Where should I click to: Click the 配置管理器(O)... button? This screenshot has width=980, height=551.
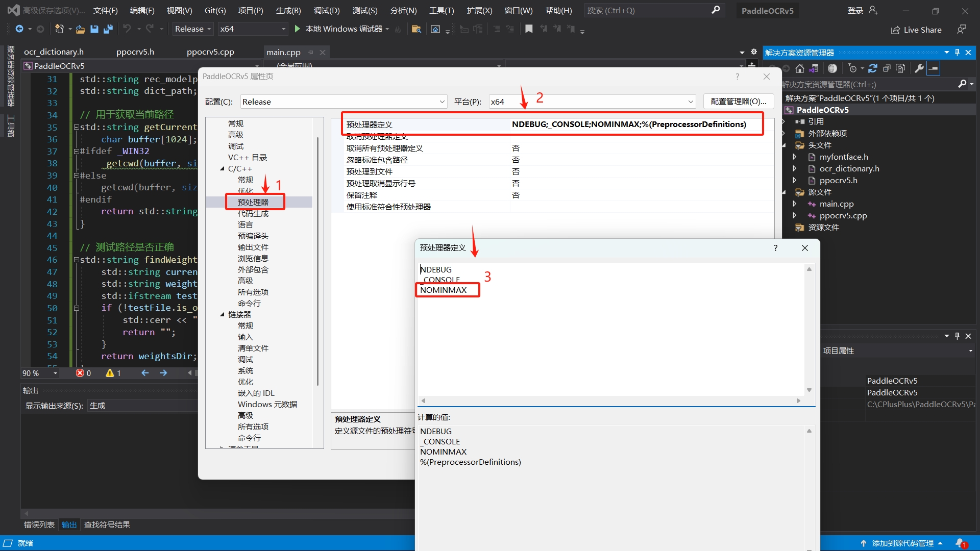pyautogui.click(x=738, y=102)
